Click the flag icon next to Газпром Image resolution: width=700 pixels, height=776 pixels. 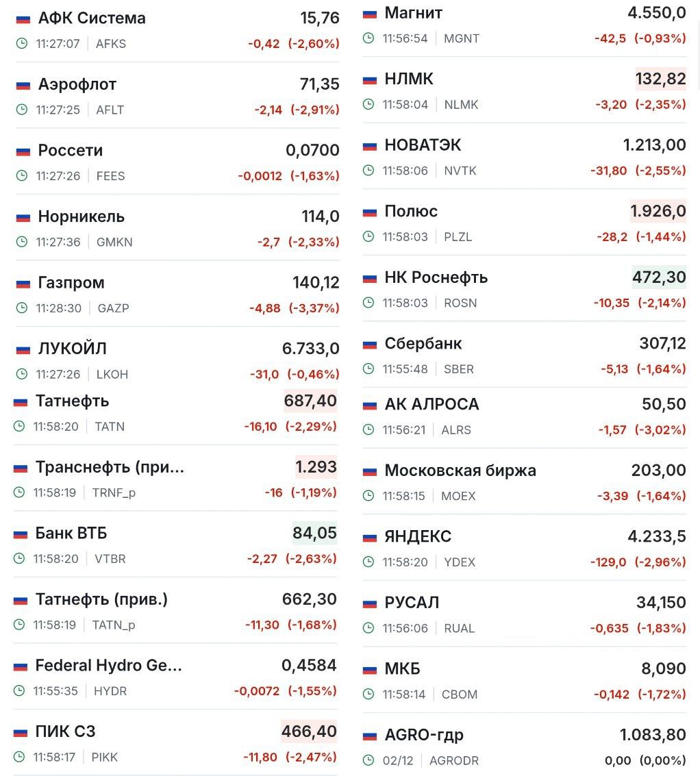click(x=23, y=283)
